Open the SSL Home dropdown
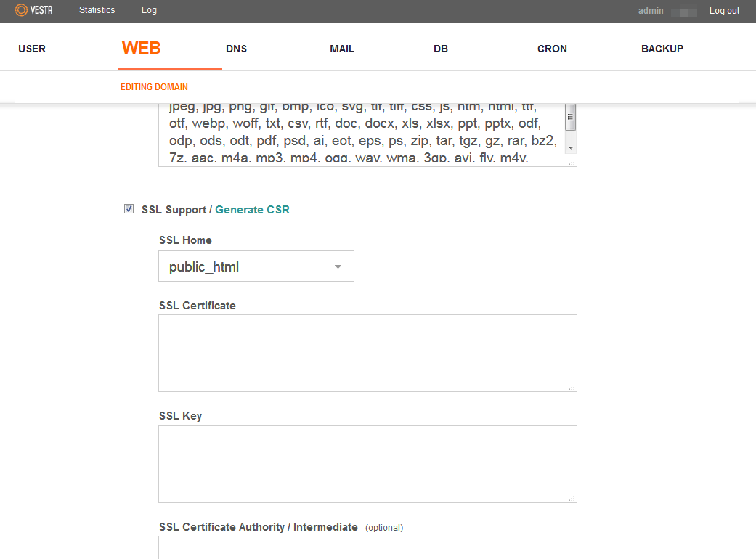The height and width of the screenshot is (559, 756). coord(256,266)
